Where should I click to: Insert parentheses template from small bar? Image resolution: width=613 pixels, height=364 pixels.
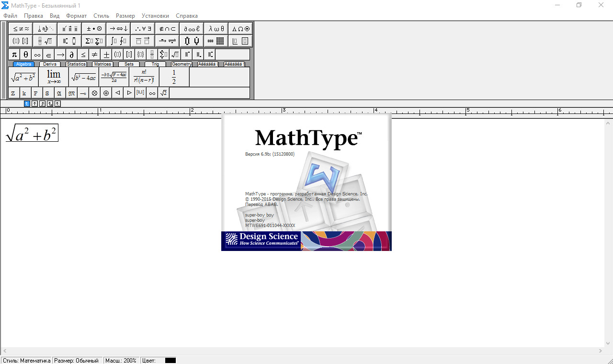click(118, 55)
